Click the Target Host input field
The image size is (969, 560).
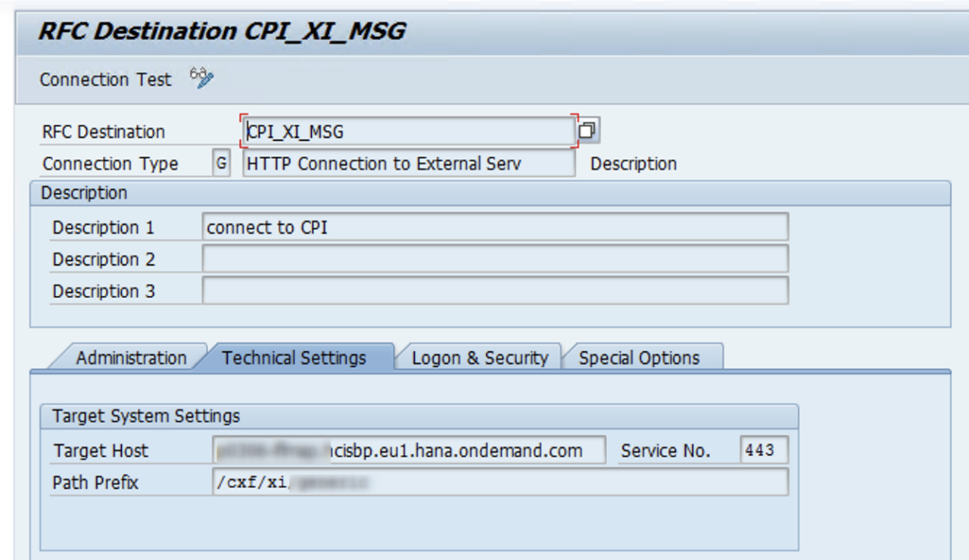tap(410, 450)
